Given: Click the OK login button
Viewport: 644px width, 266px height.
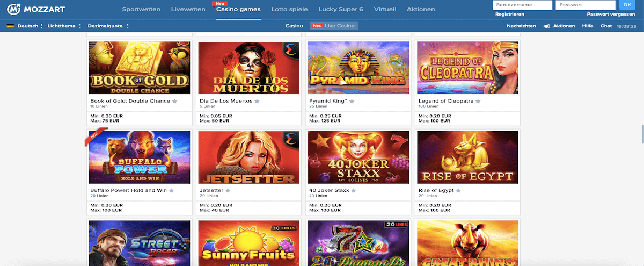Looking at the screenshot, I should point(628,5).
